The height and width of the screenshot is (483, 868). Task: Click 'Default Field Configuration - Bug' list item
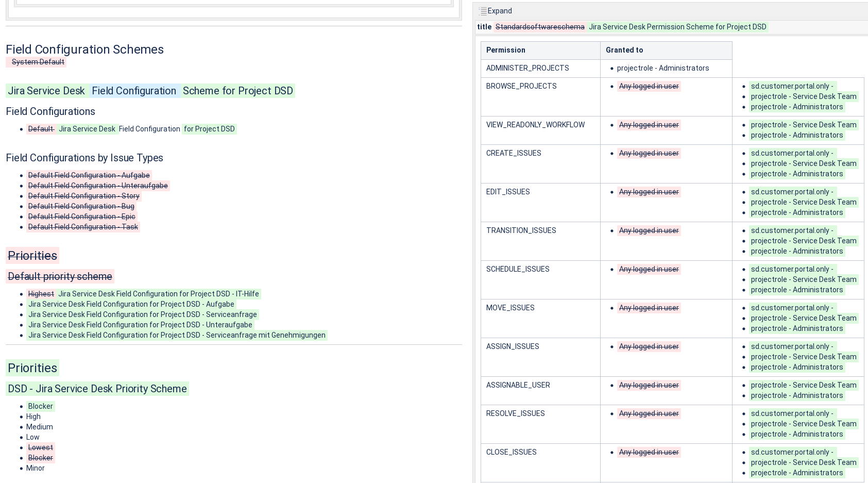point(81,206)
